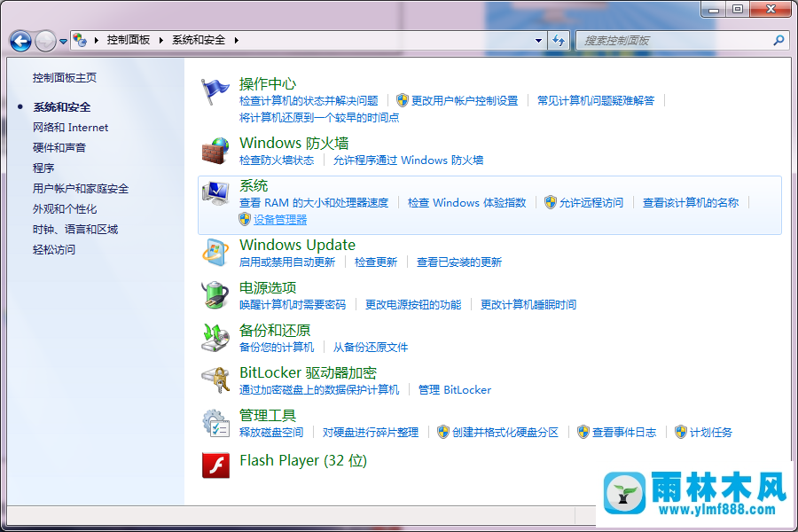798x532 pixels.
Task: Click the BitLocker drive with keys icon
Action: 215,380
